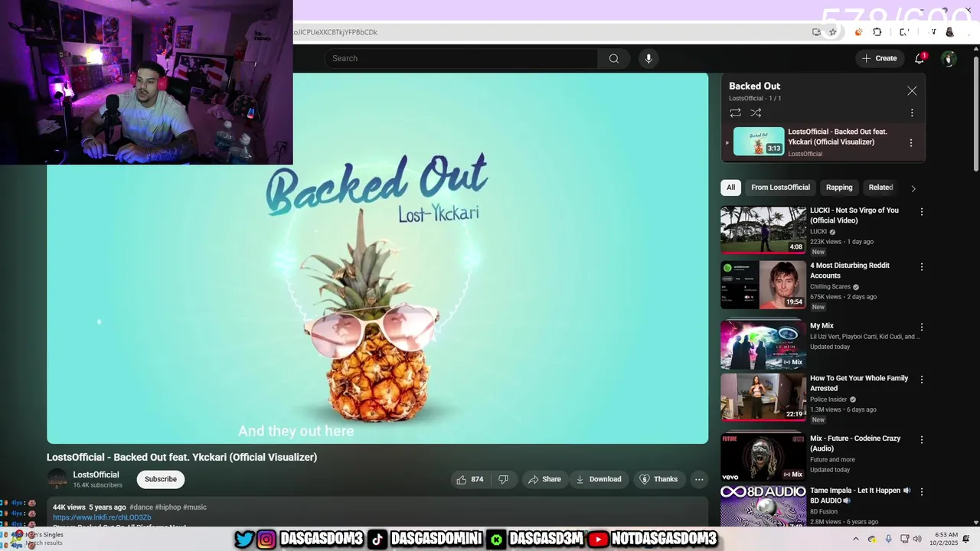
Task: Open YouTube notifications bell
Action: (920, 58)
